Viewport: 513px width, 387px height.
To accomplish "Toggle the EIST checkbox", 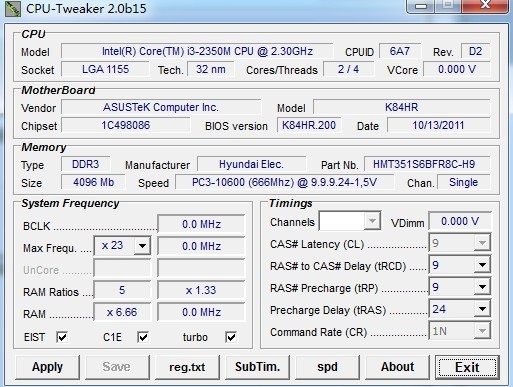I will (62, 337).
